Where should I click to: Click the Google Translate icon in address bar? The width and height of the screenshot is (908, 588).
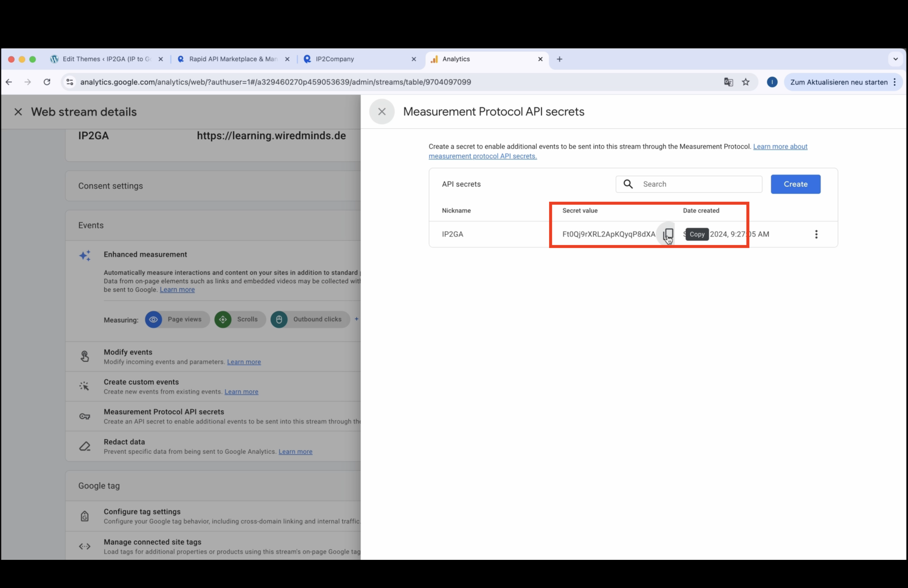tap(728, 82)
